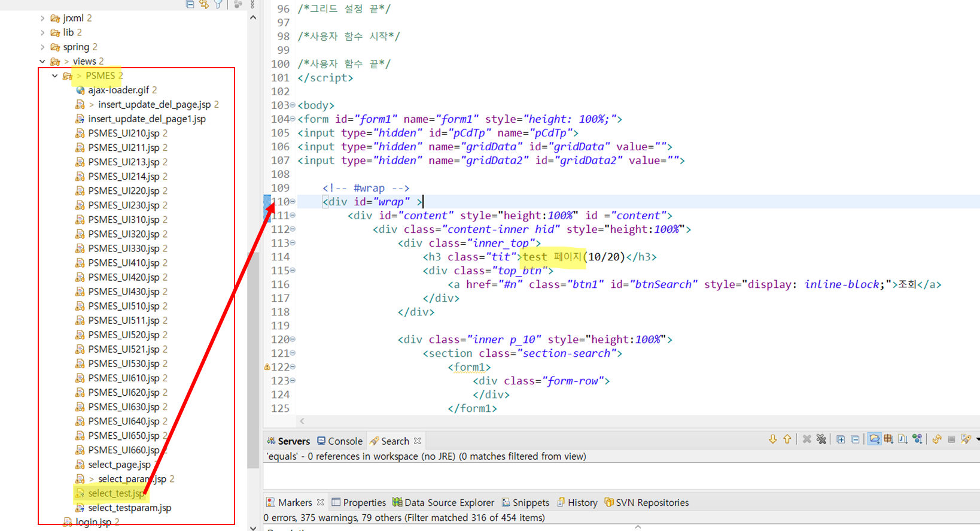Place cursor on line 114 h3 tag
This screenshot has height=531, width=980.
click(540, 257)
